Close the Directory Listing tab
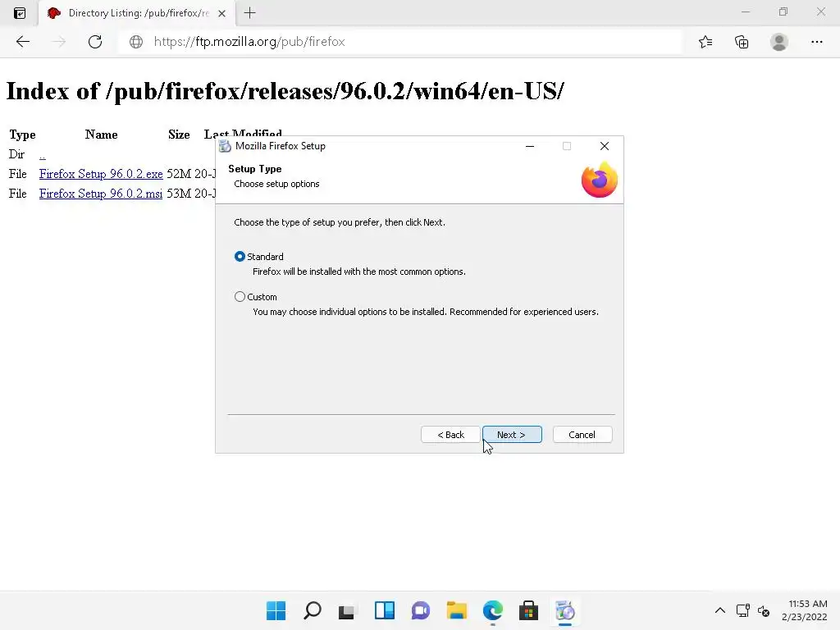The height and width of the screenshot is (630, 840). [x=221, y=13]
